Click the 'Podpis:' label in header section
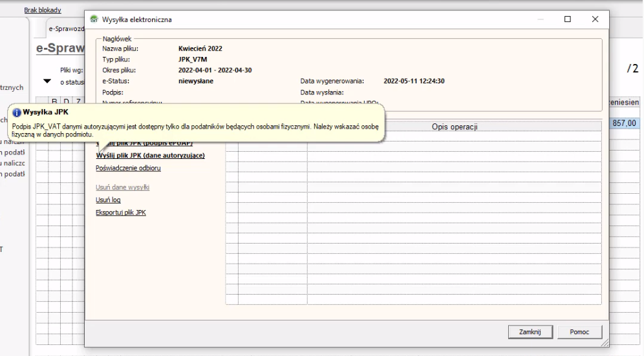The height and width of the screenshot is (356, 644). (x=113, y=92)
